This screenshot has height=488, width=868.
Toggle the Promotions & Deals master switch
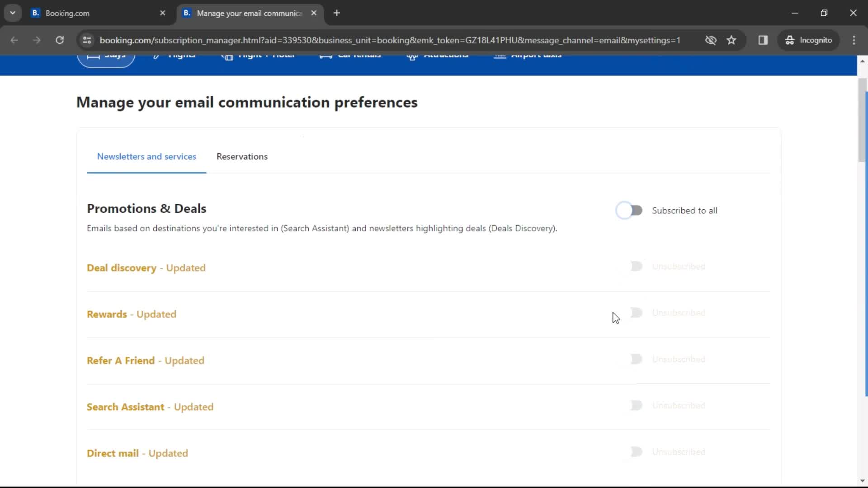coord(629,210)
